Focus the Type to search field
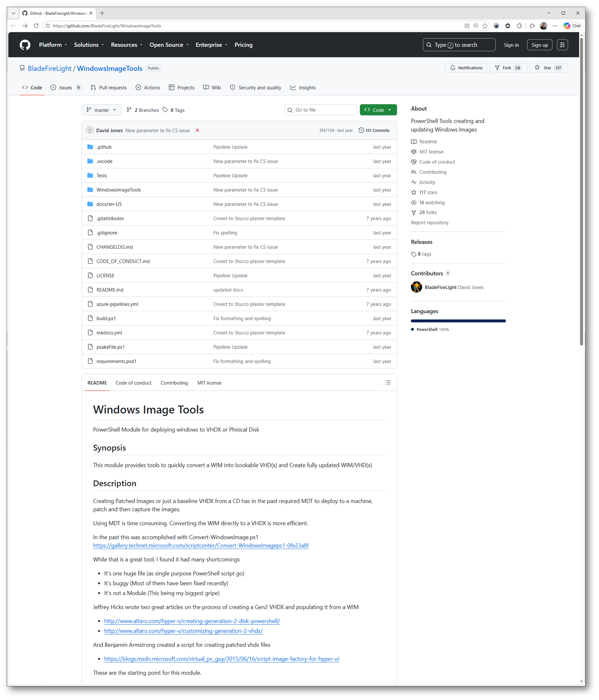The width and height of the screenshot is (599, 700). coord(459,45)
